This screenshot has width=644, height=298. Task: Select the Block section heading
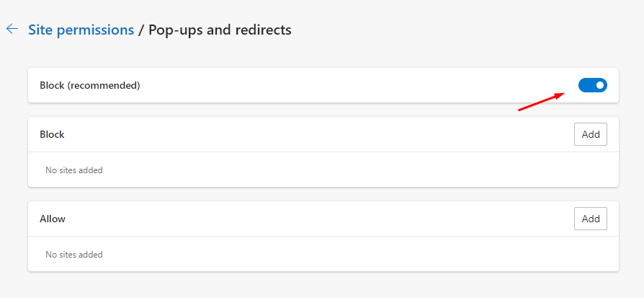pyautogui.click(x=52, y=135)
